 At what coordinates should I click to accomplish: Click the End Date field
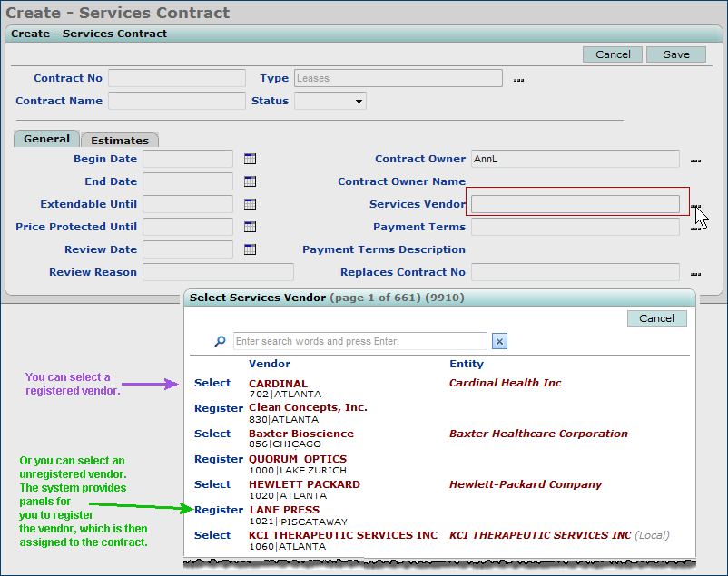(x=188, y=181)
